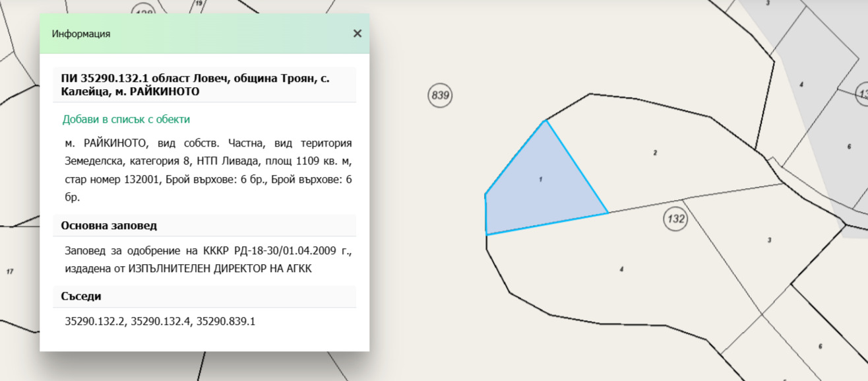Select white parcel 6 near bottom-right corner

pyautogui.click(x=820, y=346)
